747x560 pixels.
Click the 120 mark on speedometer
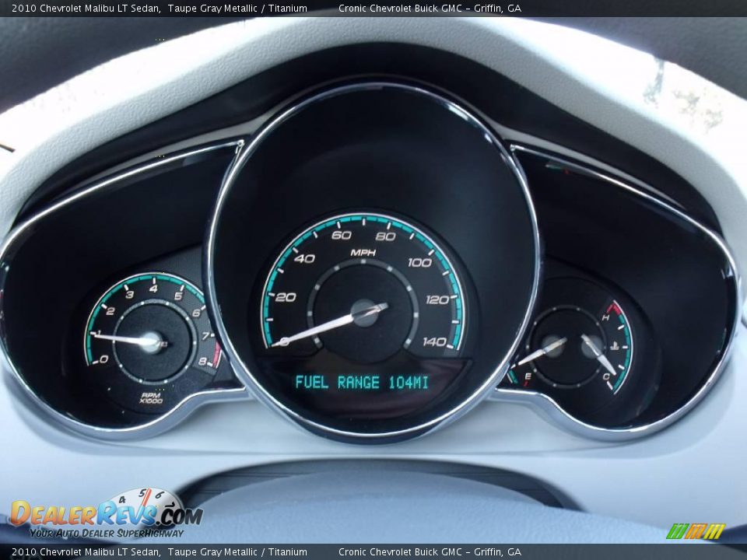click(437, 299)
